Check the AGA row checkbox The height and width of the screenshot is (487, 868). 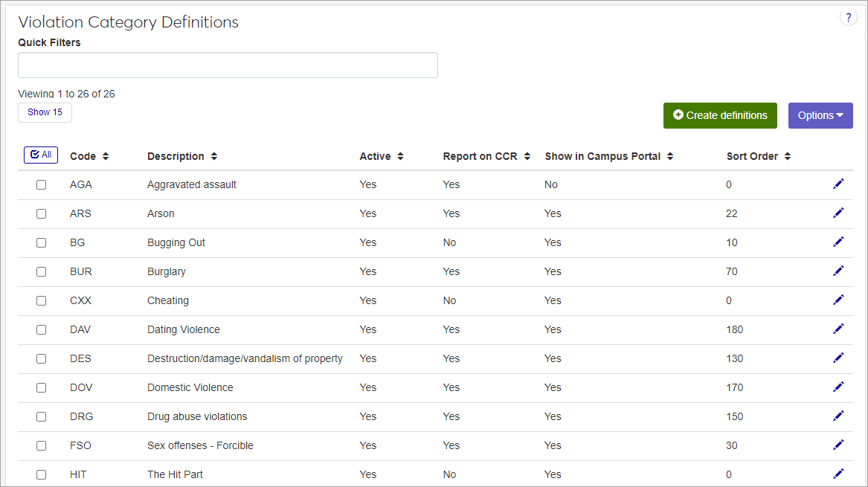42,184
